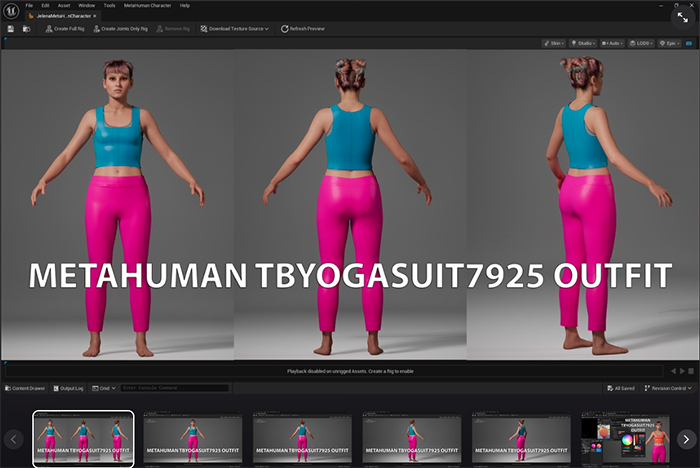Expand image to fullscreen with arrows icon
The height and width of the screenshot is (468, 700).
coord(683,17)
